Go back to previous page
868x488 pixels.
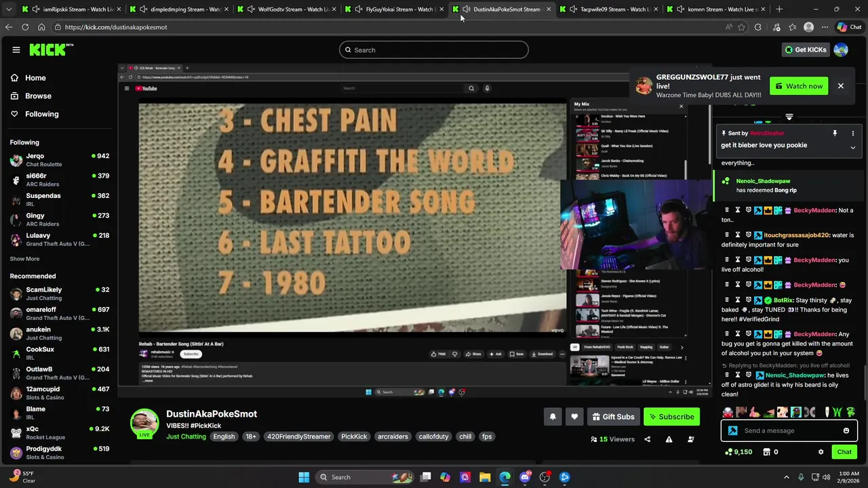coord(9,27)
